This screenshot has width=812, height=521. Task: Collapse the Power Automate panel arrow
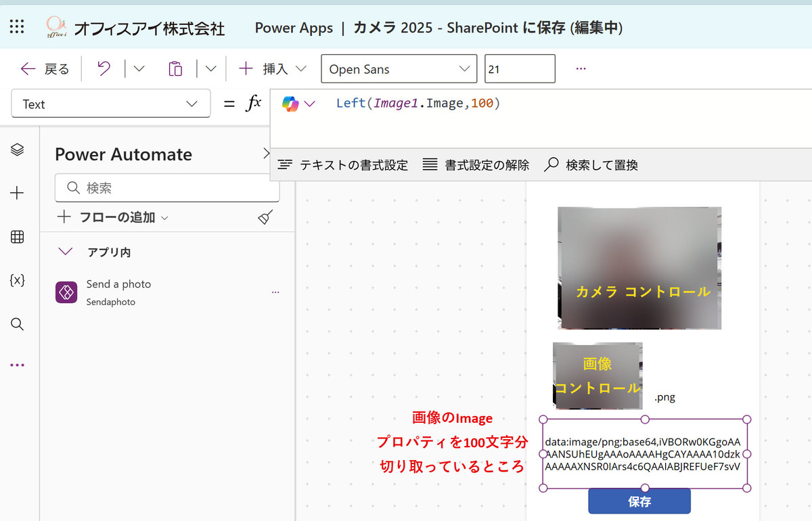coord(265,154)
